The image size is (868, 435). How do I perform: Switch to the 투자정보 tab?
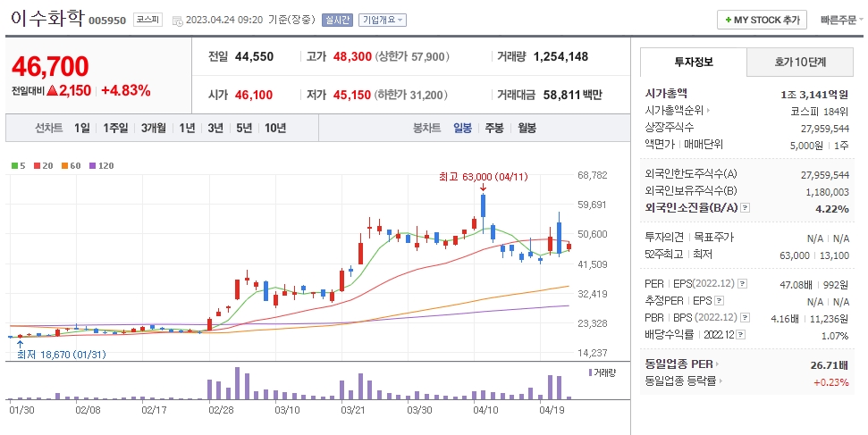(693, 62)
